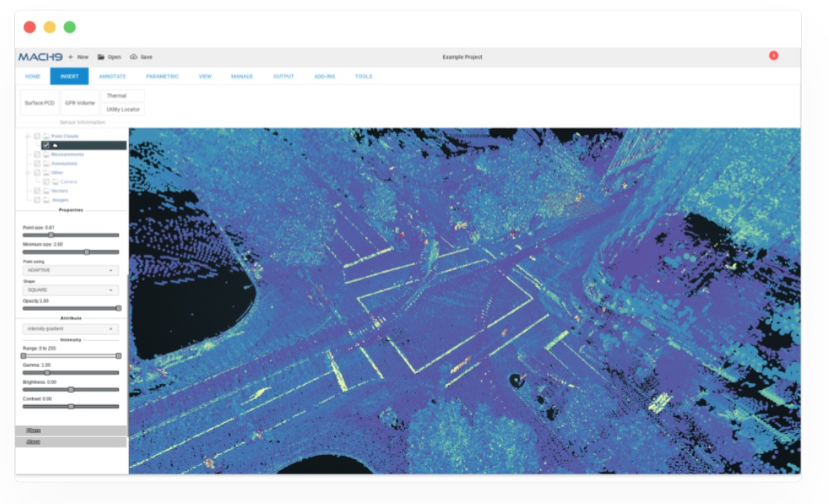828x504 pixels.
Task: Click the Opacity slider handle
Action: [x=118, y=308]
